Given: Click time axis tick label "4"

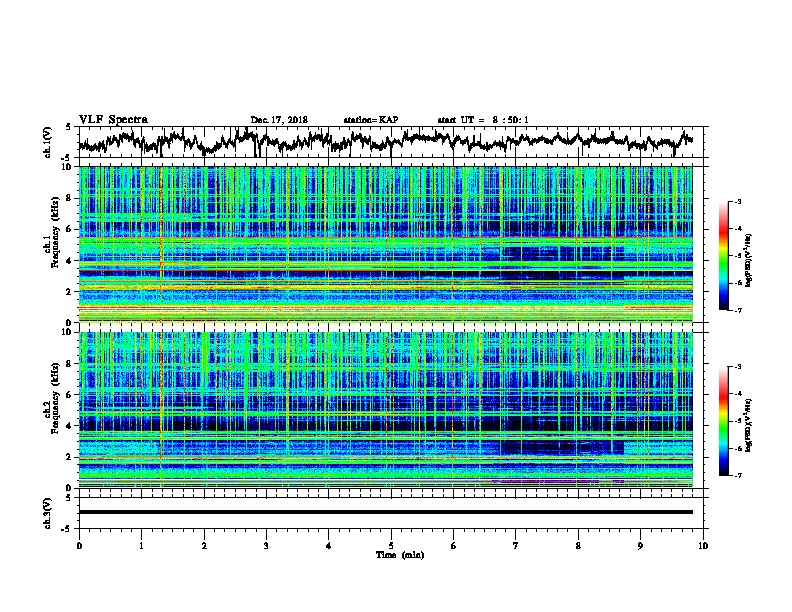Looking at the screenshot, I should pos(329,546).
